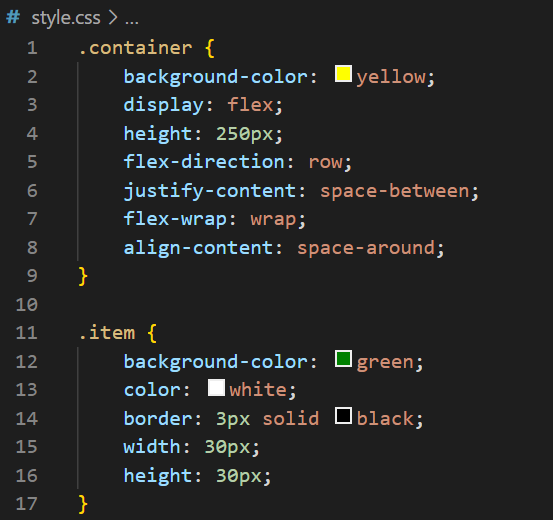Open the yellow color swatch picker
553x520 pixels.
343,73
